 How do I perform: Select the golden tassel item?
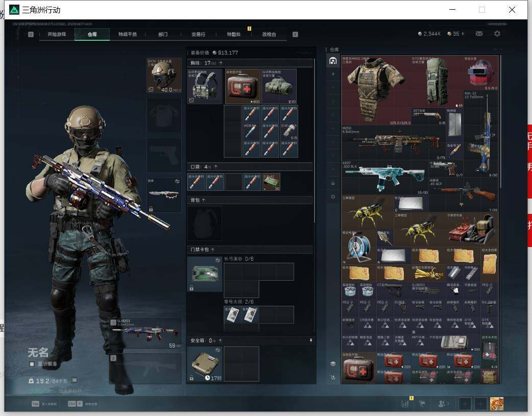point(429,273)
